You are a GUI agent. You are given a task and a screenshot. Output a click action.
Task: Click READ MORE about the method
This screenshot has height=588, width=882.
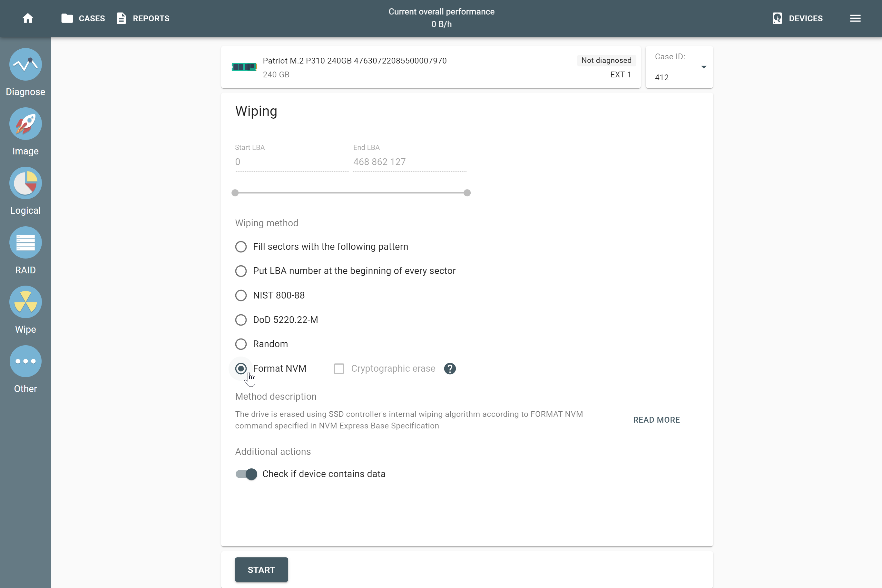coord(656,420)
